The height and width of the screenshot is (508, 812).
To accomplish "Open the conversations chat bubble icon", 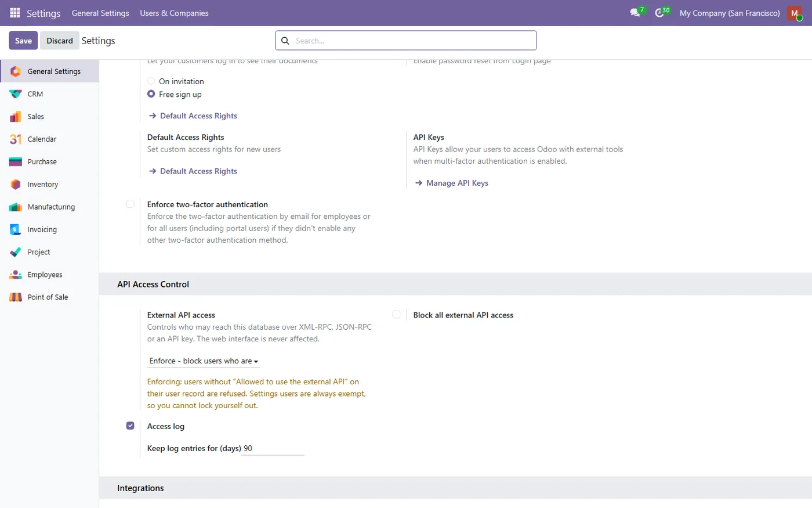I will pos(636,13).
